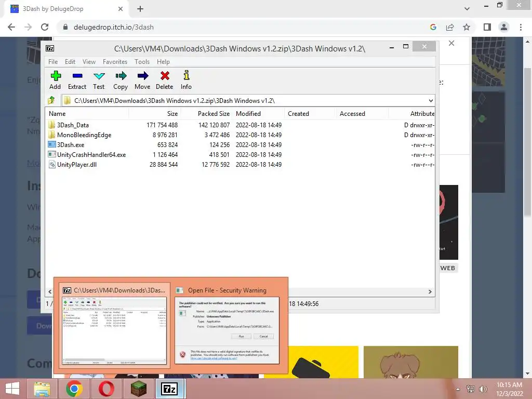
Task: Open the Favorites menu
Action: pos(115,62)
